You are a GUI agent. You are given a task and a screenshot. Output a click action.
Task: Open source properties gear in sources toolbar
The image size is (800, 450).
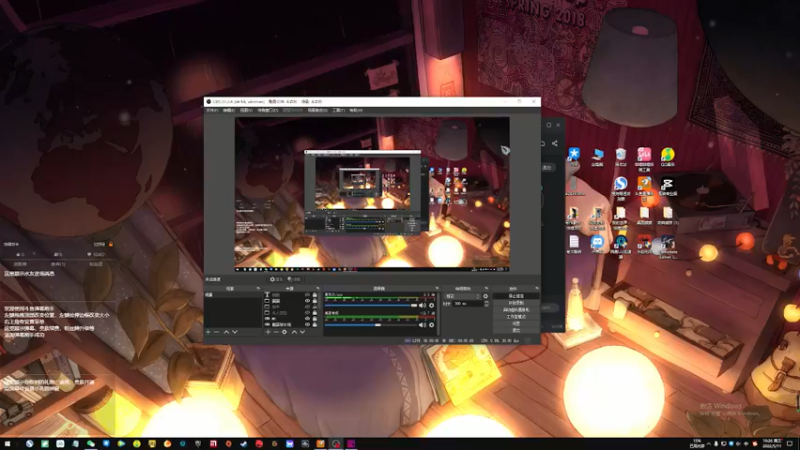click(x=284, y=332)
